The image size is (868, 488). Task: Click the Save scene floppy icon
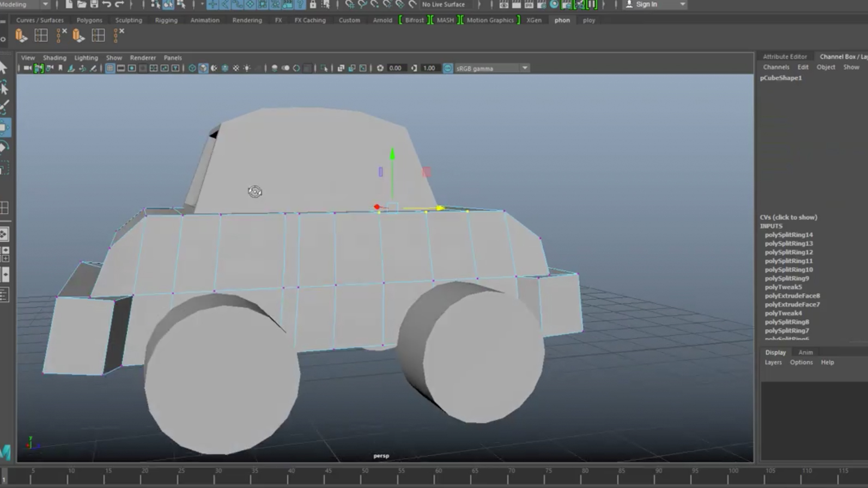point(94,4)
